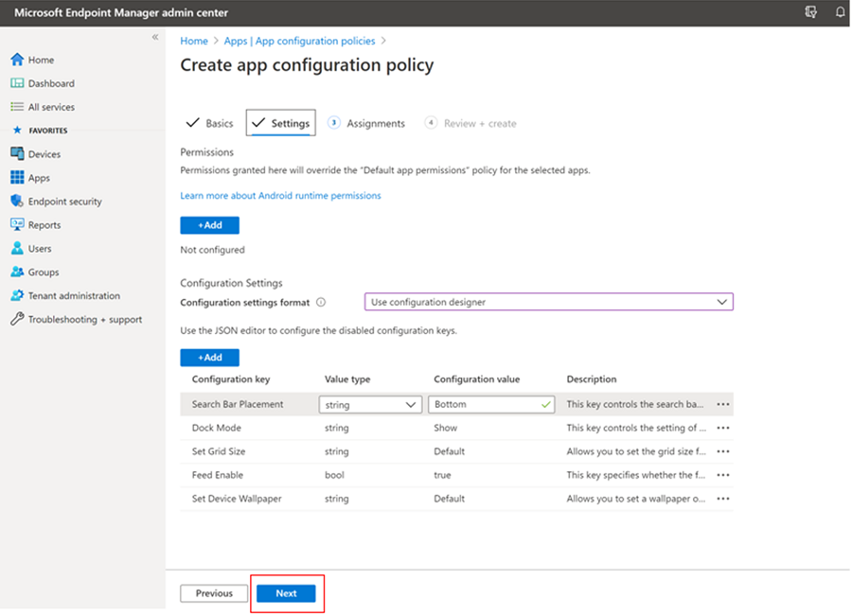Select the Settings step tab
This screenshot has height=616, width=852.
point(280,123)
